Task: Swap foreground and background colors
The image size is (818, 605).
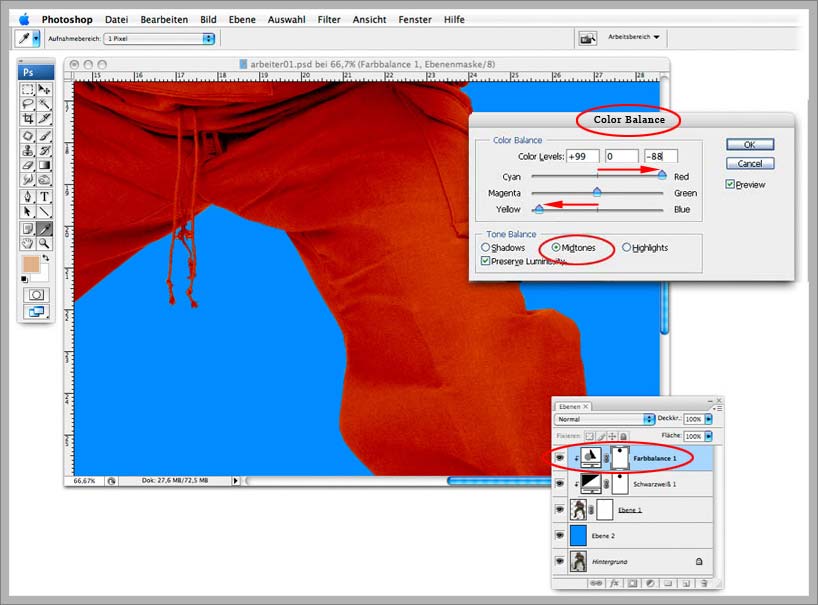Action: point(46,258)
